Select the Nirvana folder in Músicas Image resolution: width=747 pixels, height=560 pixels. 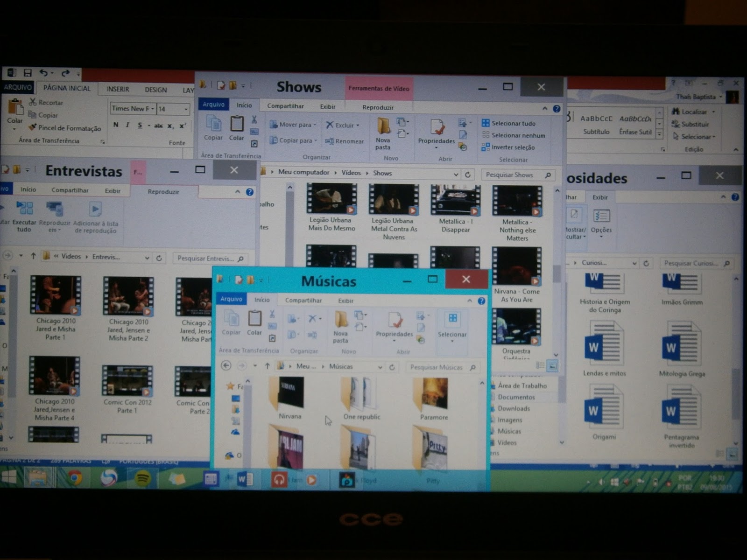290,398
